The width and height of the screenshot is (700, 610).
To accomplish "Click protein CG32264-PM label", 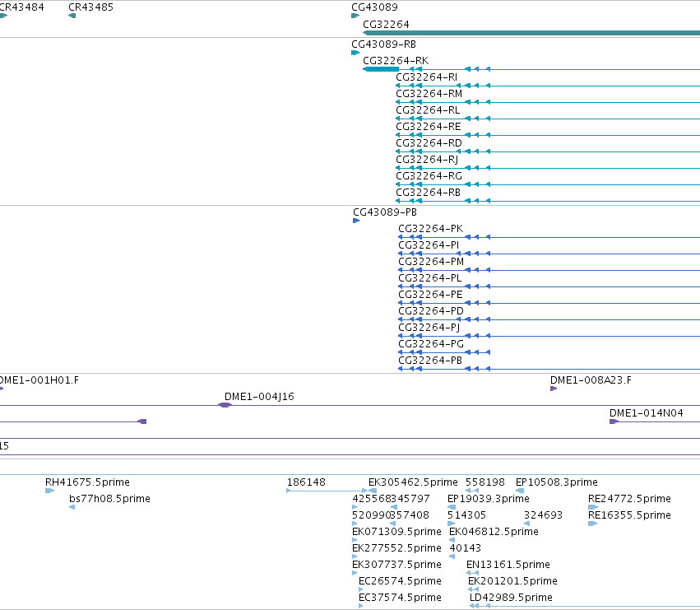I will (431, 262).
